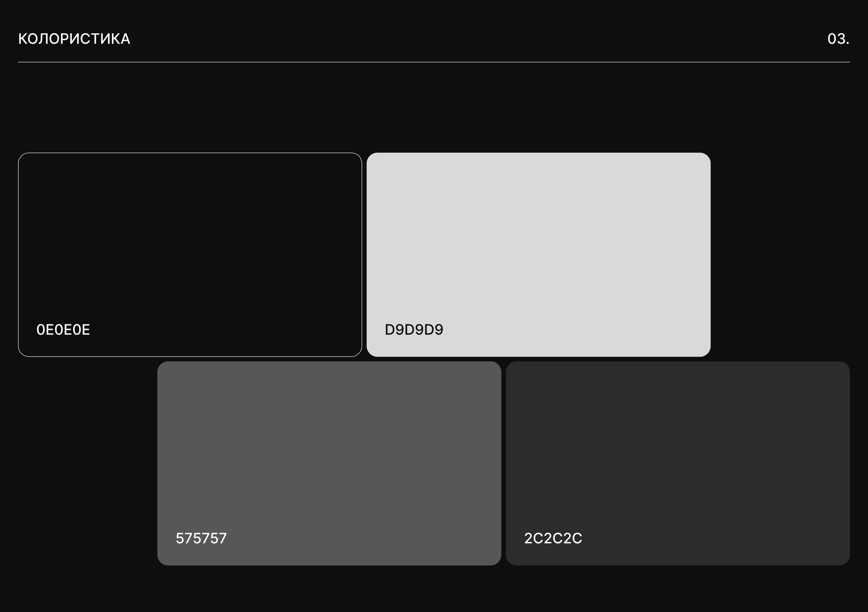The height and width of the screenshot is (612, 868).
Task: Click the letter D starting the D9D9D9 label
Action: click(x=390, y=330)
